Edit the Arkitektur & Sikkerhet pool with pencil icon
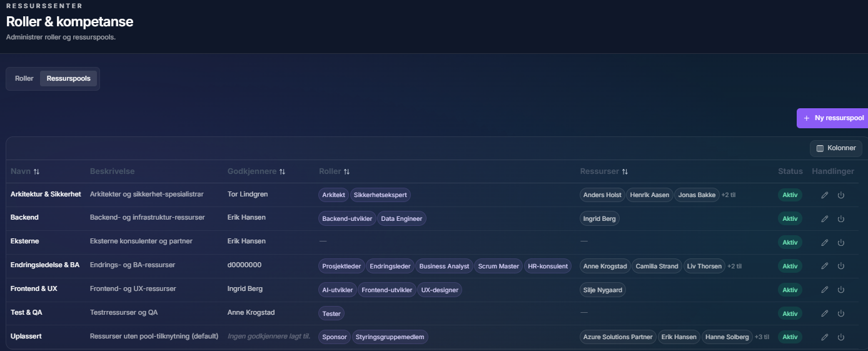The height and width of the screenshot is (351, 868). coord(825,195)
